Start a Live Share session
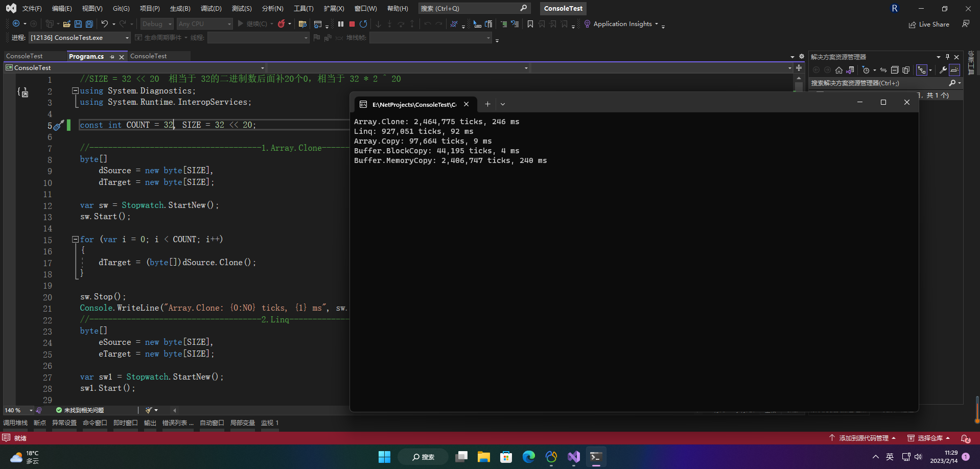 pyautogui.click(x=929, y=25)
